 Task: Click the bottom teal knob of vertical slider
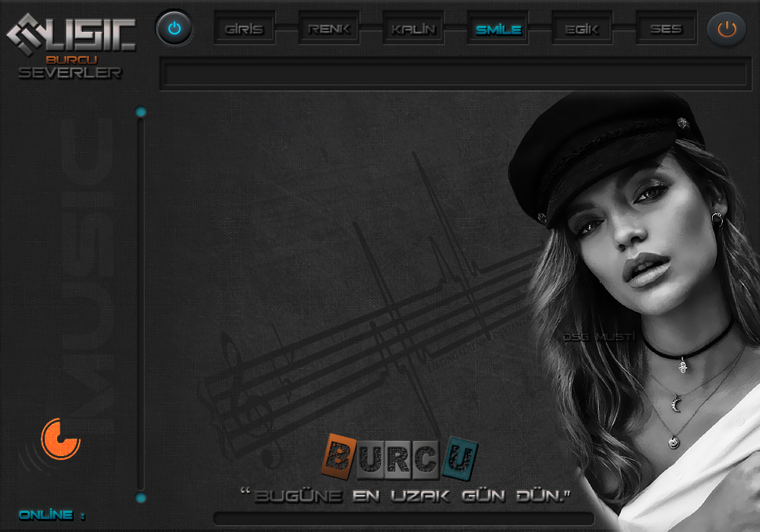pos(141,498)
